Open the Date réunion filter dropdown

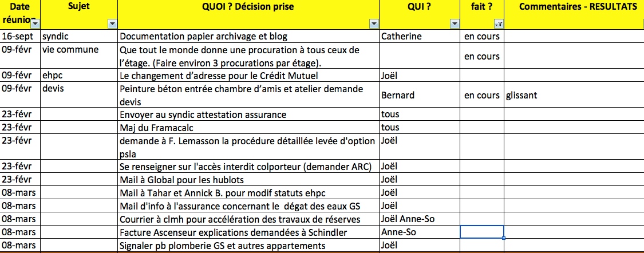click(x=35, y=24)
